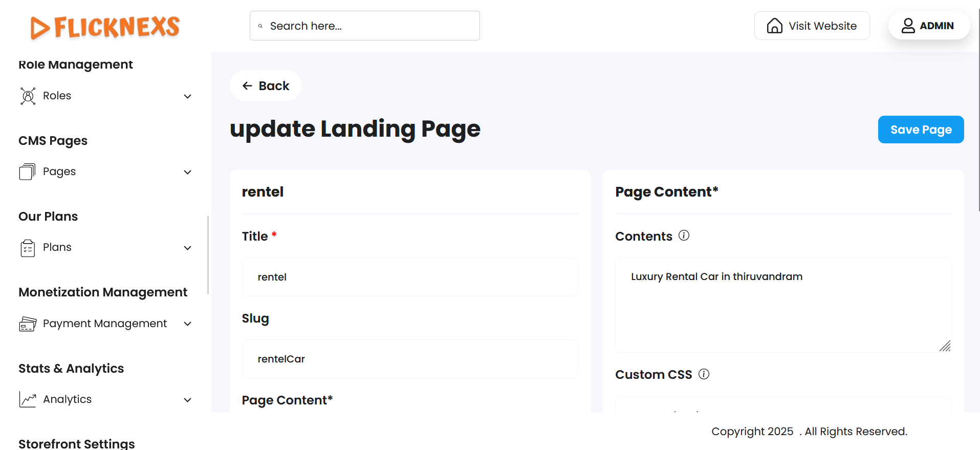Open the Analytics sidebar menu item
Image resolution: width=980 pixels, height=450 pixels.
coord(67,399)
